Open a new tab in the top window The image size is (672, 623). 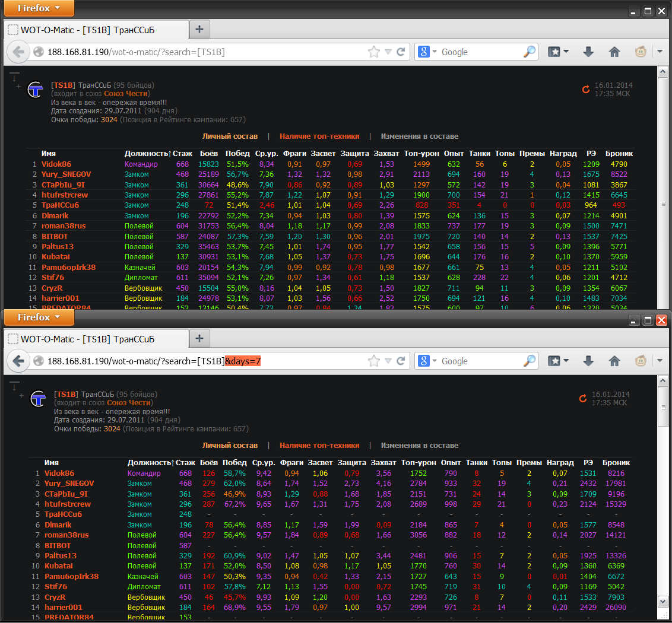tap(199, 30)
